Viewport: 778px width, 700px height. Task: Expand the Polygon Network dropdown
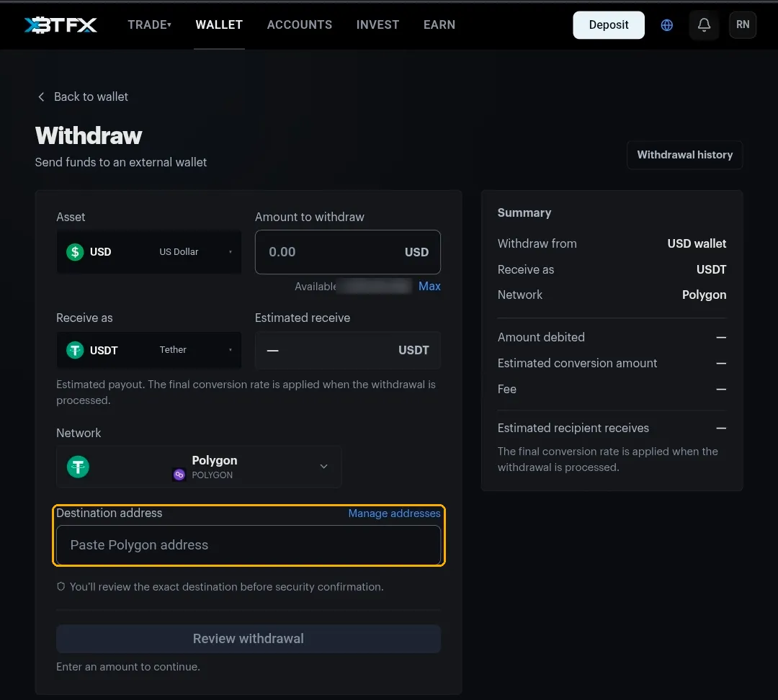tap(199, 467)
